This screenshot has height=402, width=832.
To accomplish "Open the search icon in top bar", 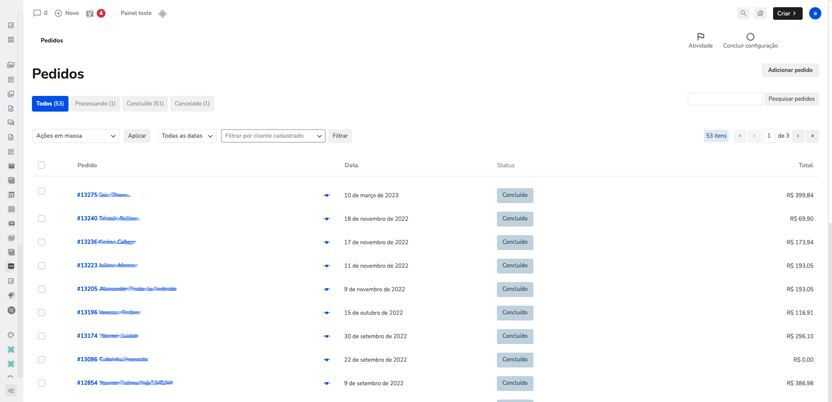I will click(743, 14).
